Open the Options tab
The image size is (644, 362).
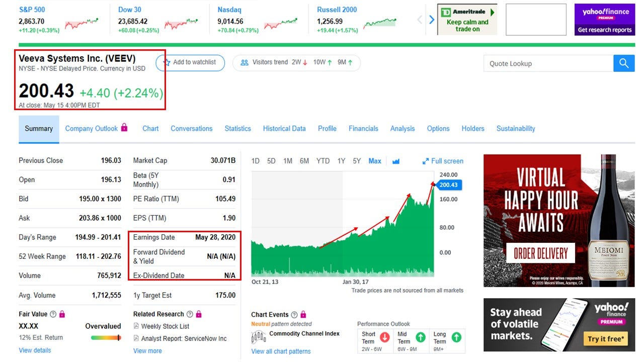coord(438,129)
